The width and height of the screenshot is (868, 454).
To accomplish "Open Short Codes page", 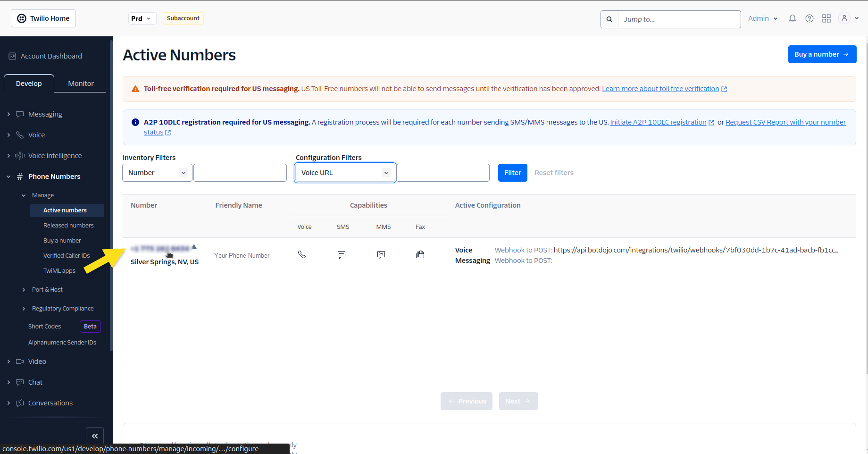I will [44, 327].
